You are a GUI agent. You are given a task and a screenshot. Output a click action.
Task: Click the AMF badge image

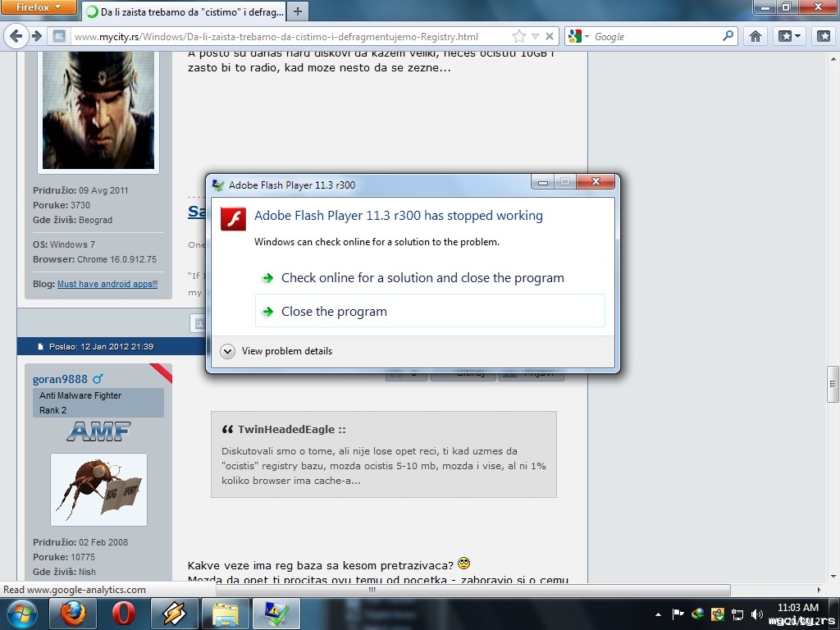98,431
